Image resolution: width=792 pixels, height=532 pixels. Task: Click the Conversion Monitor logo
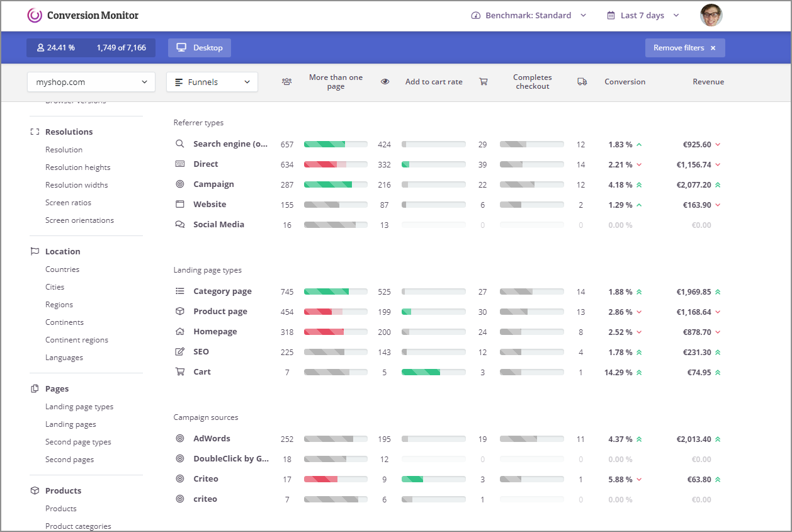(83, 14)
